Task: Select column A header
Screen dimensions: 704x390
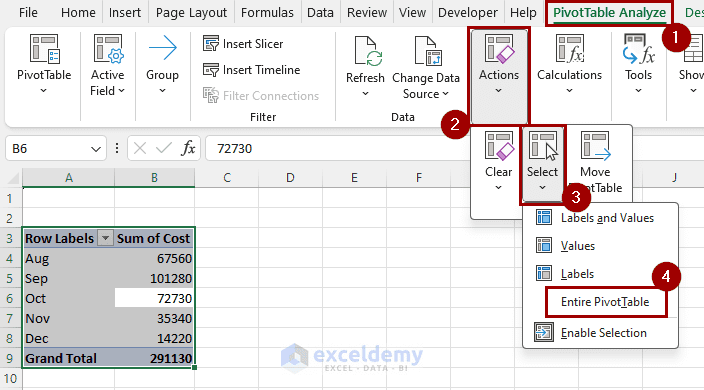Action: [x=69, y=178]
